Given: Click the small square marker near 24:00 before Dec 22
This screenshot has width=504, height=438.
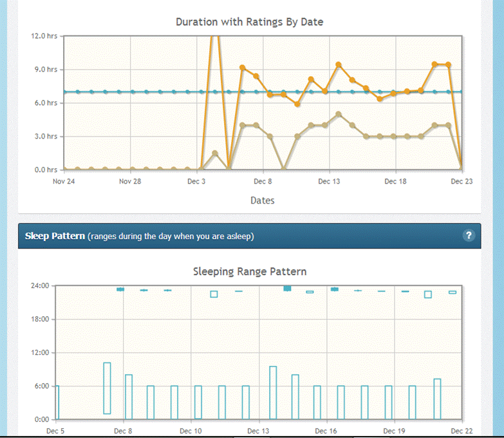Looking at the screenshot, I should 428,294.
